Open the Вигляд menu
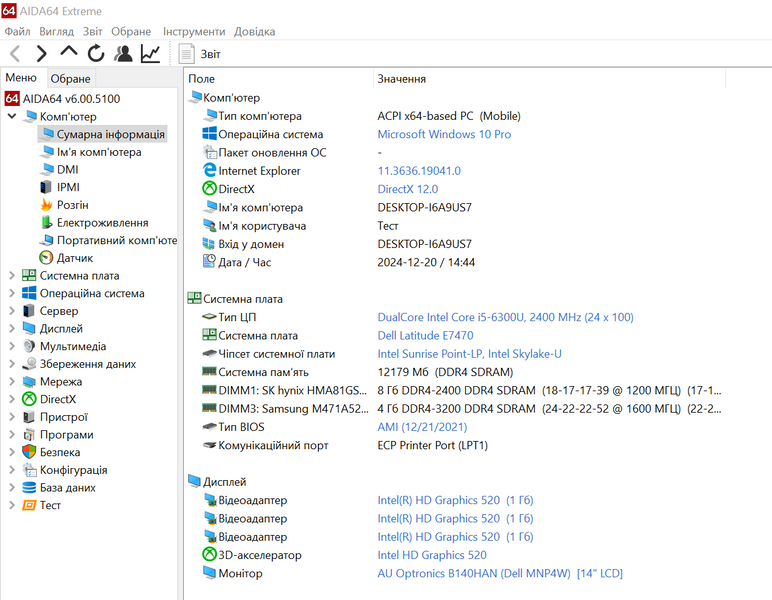This screenshot has width=772, height=600. coord(57,32)
